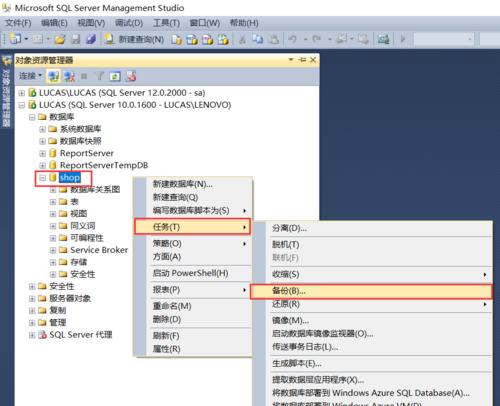This screenshot has height=406, width=500.
Task: Select 属性(R) in the context menu
Action: coord(199,349)
